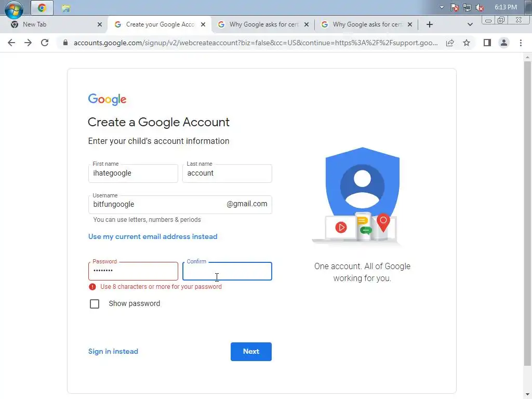
Task: Click the muted volume tray icon
Action: (480, 7)
